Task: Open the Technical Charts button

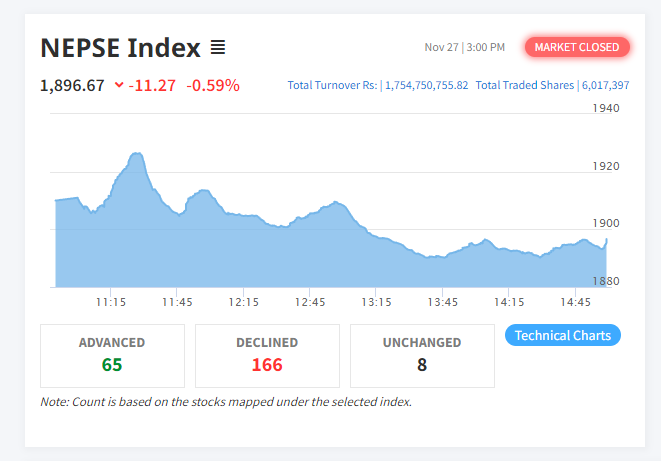Action: click(563, 335)
